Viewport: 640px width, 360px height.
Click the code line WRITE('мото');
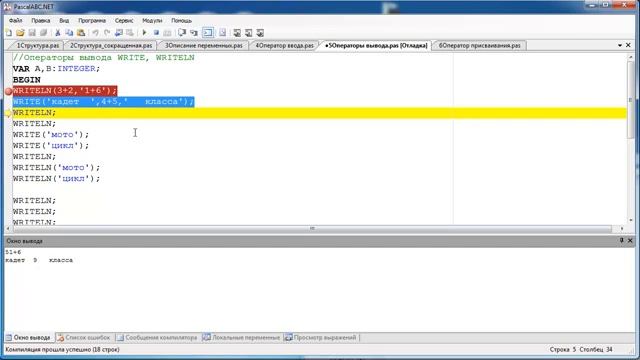click(51, 134)
